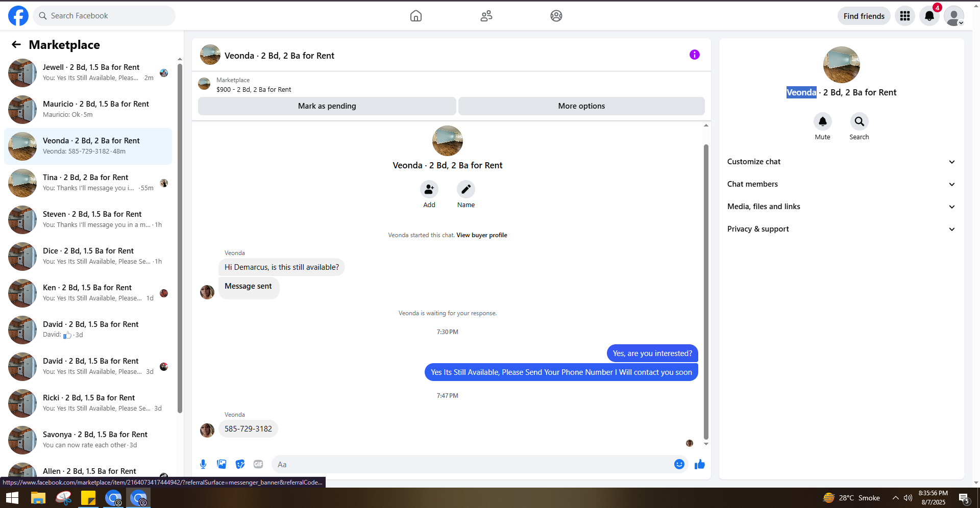Expand Media, files and links section
Screen dimensions: 980x508
click(x=842, y=207)
